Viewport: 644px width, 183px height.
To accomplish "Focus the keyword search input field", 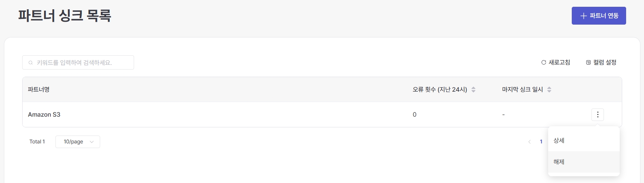I will click(82, 62).
